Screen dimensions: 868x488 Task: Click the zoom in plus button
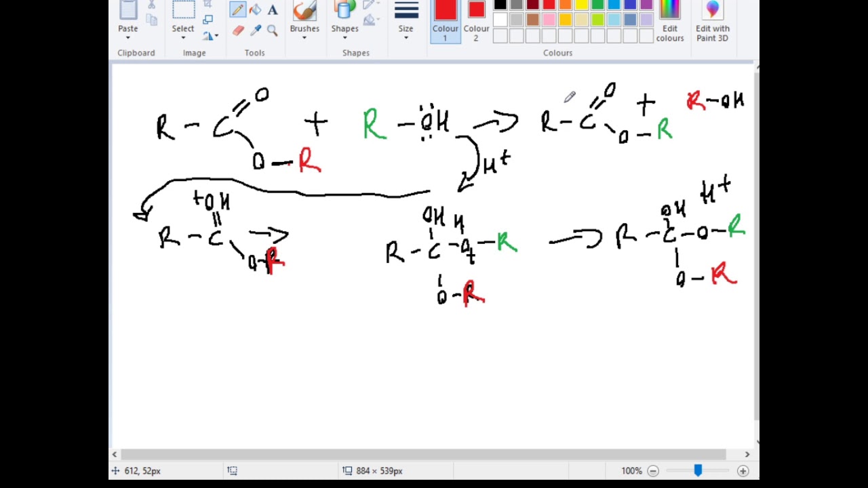click(x=743, y=470)
